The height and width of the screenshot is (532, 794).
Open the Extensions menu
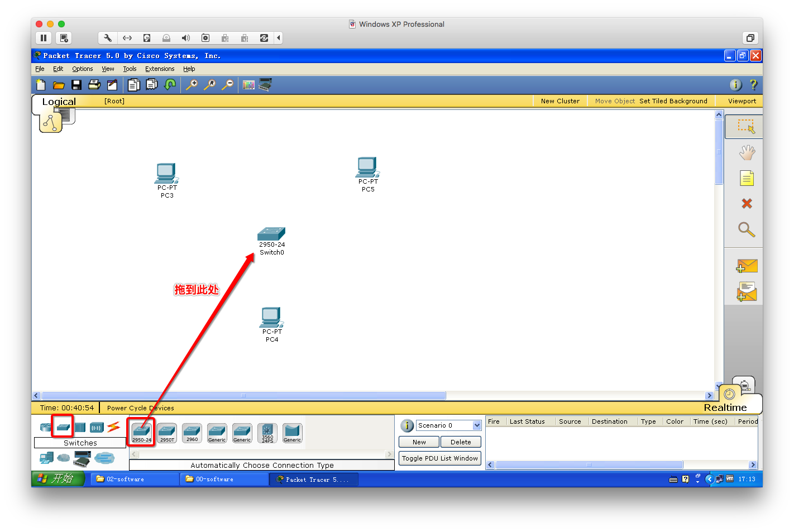coord(160,69)
